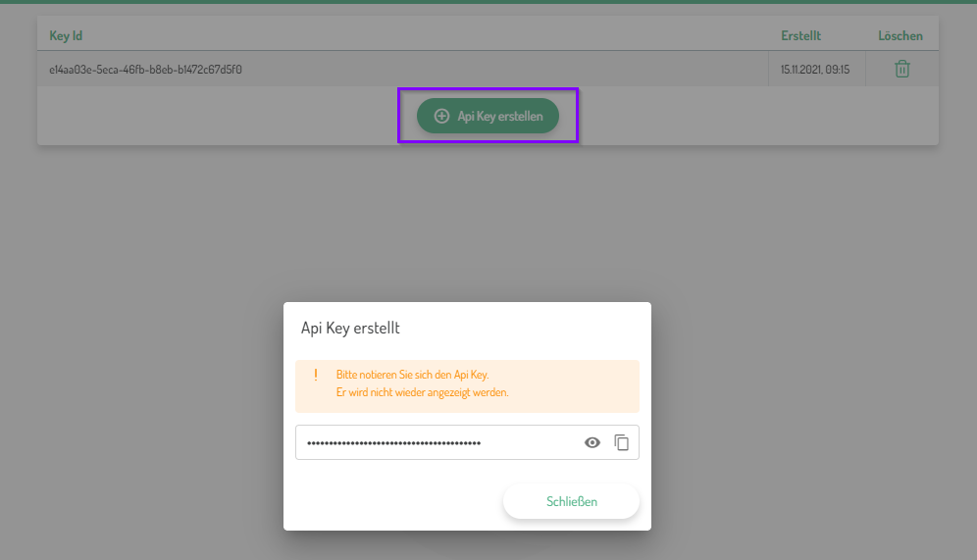
Task: Delete the API key using trash icon
Action: [x=901, y=70]
